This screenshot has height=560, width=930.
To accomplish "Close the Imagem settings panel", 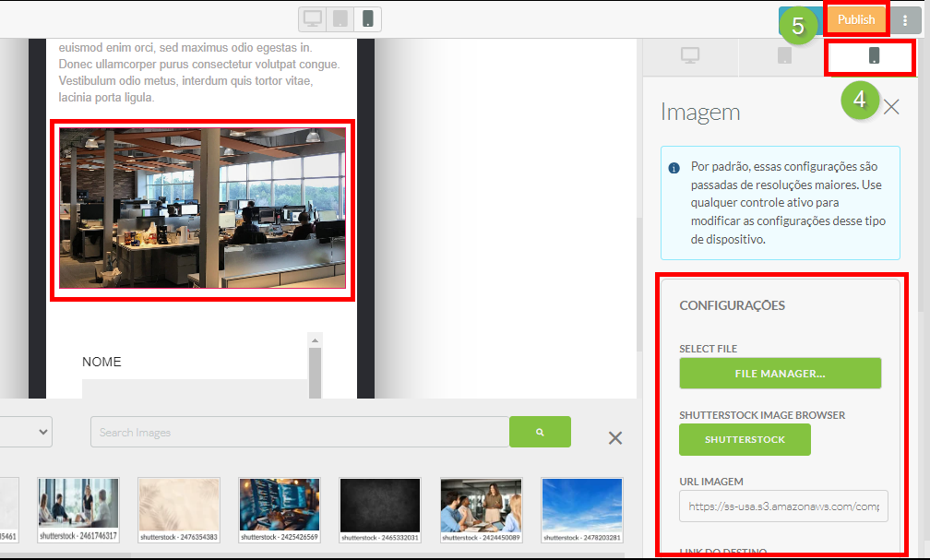I will (891, 107).
